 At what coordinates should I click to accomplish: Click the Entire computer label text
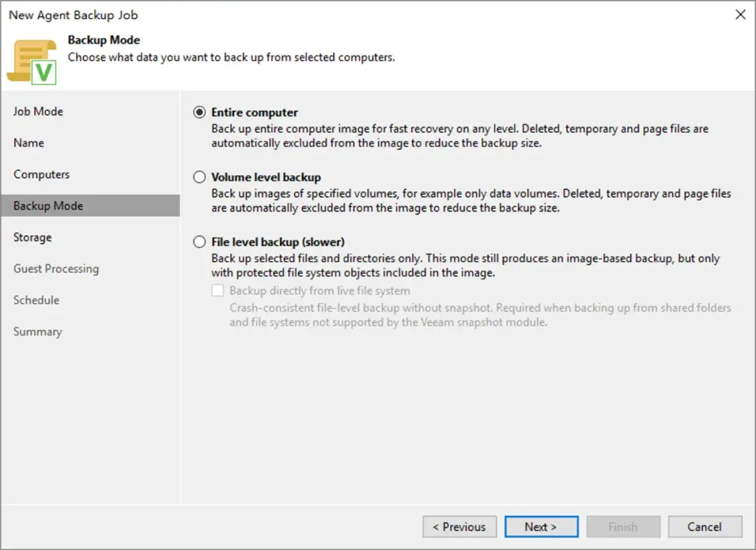(x=255, y=112)
